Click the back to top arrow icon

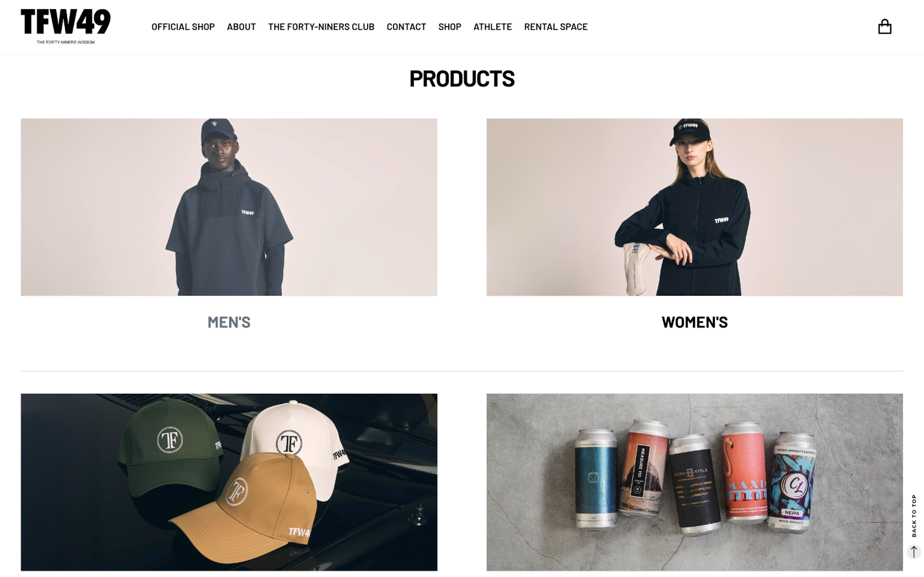(913, 551)
